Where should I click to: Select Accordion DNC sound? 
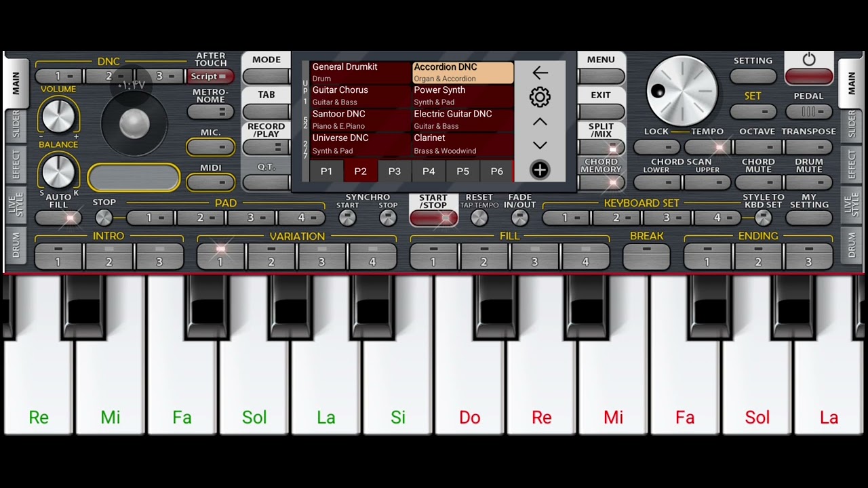[463, 73]
